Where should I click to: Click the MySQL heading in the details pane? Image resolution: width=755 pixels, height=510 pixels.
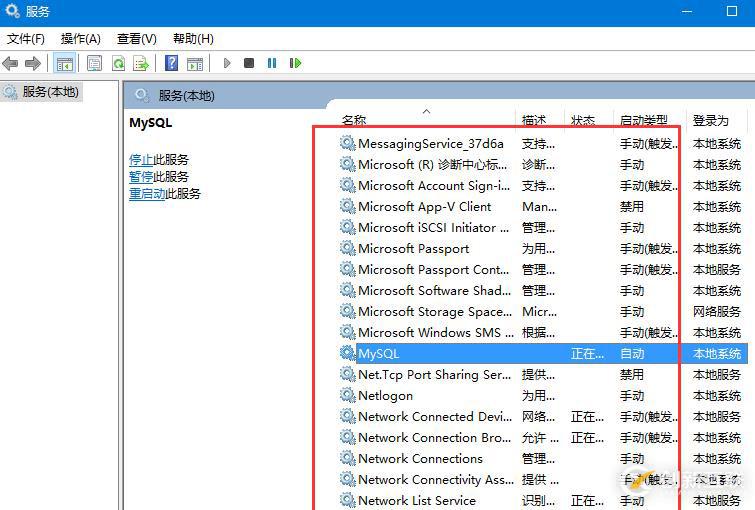tap(150, 123)
